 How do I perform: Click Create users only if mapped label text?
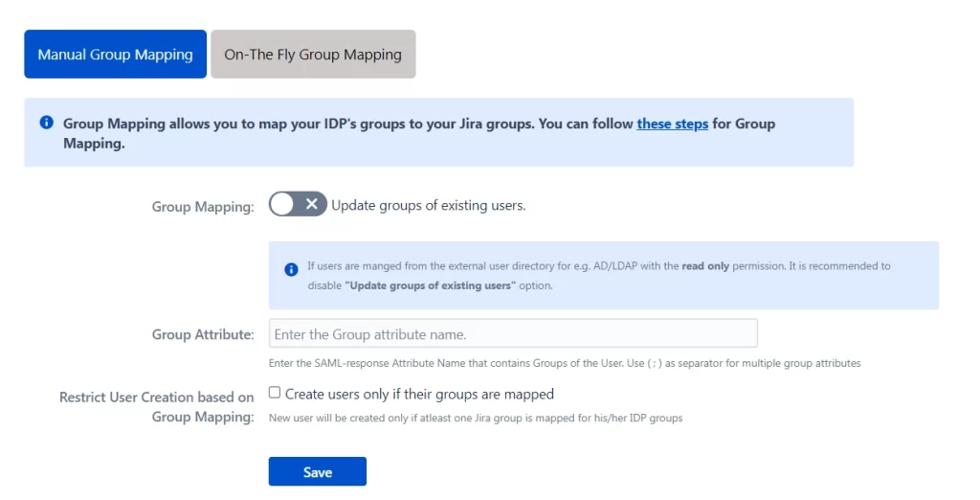[x=419, y=395]
